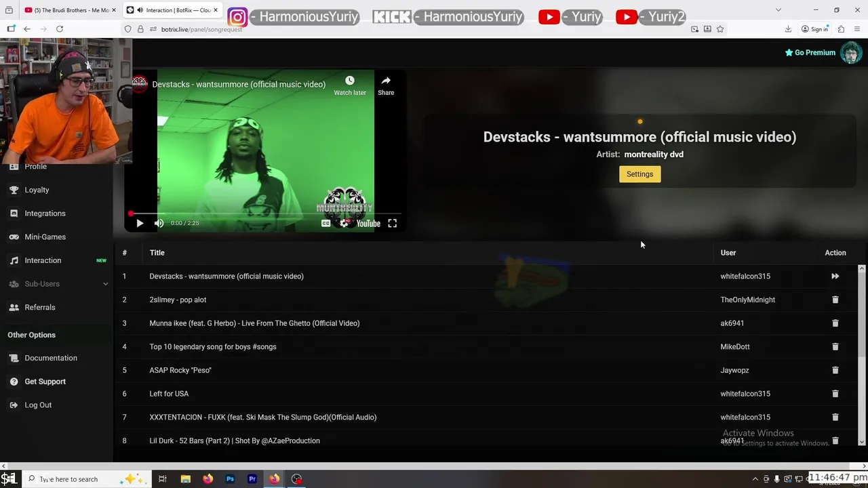Click Get Support
This screenshot has height=488, width=868.
[x=45, y=382]
